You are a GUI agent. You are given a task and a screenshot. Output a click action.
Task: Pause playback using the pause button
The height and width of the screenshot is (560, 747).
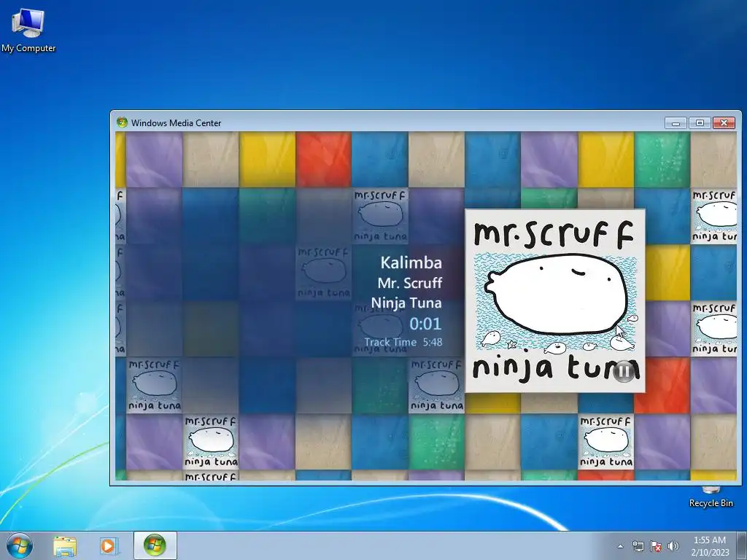624,371
